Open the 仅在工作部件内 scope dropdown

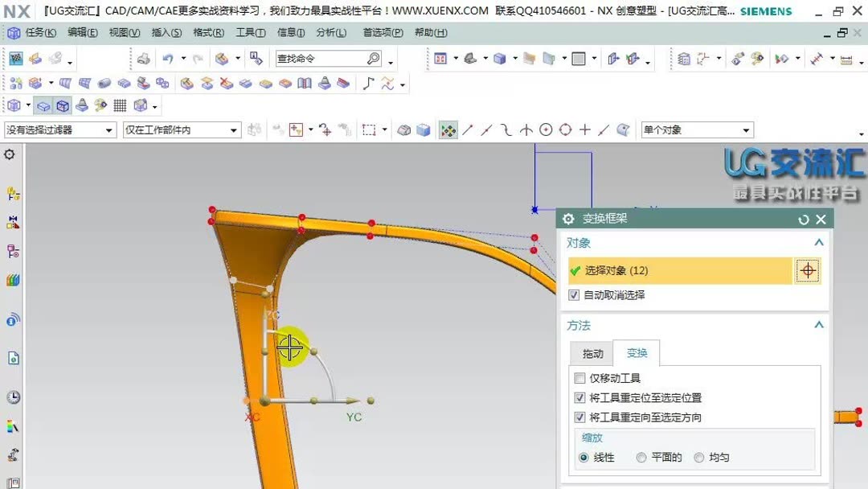pos(234,129)
